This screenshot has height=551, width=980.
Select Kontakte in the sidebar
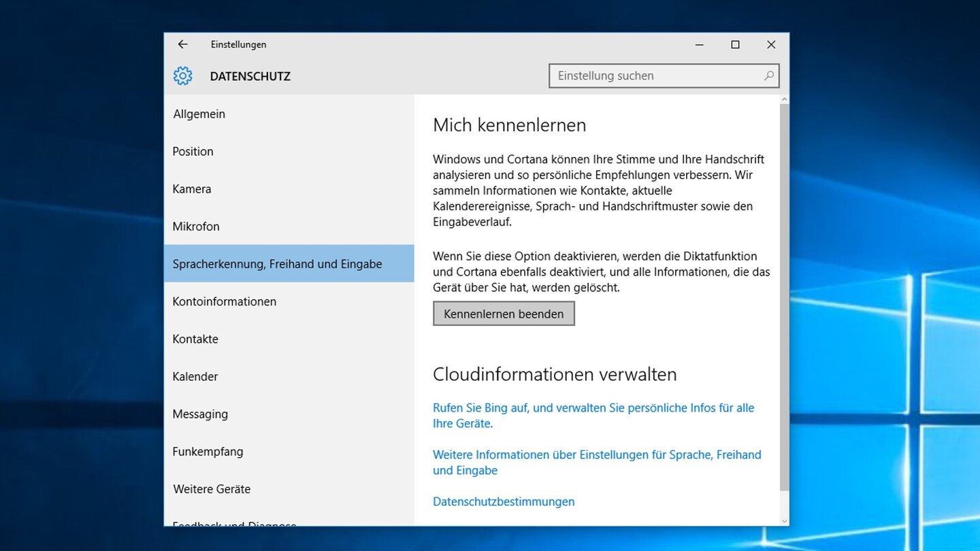(289, 339)
